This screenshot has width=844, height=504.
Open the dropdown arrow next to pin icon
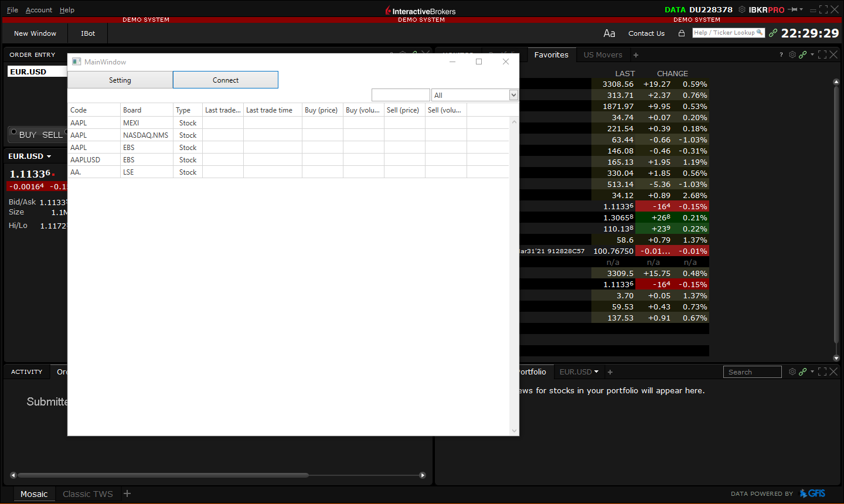tap(801, 9)
